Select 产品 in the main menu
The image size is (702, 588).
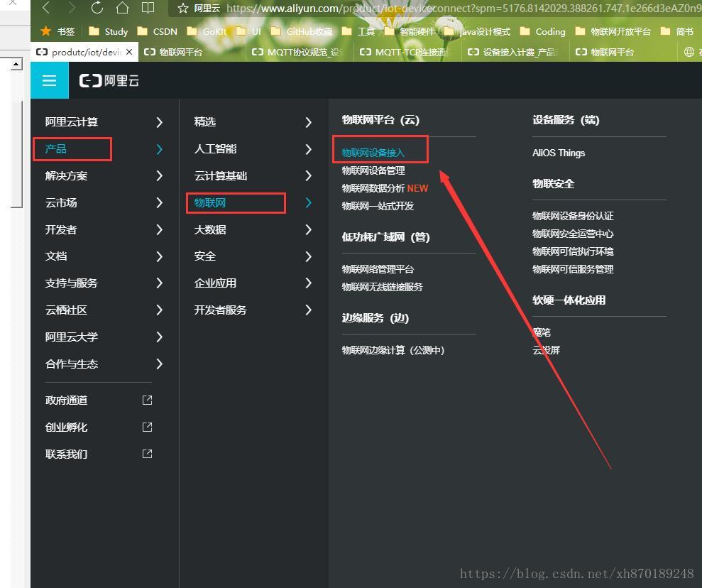tap(56, 148)
